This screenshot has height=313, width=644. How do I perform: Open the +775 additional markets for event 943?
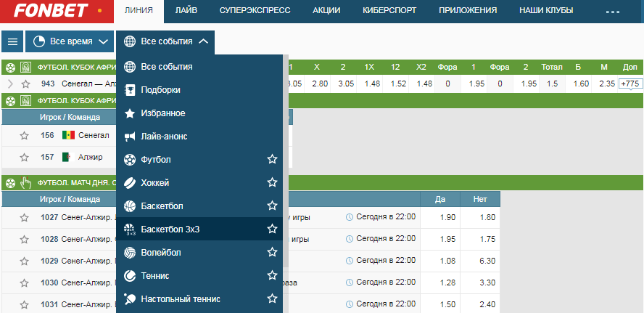[629, 84]
